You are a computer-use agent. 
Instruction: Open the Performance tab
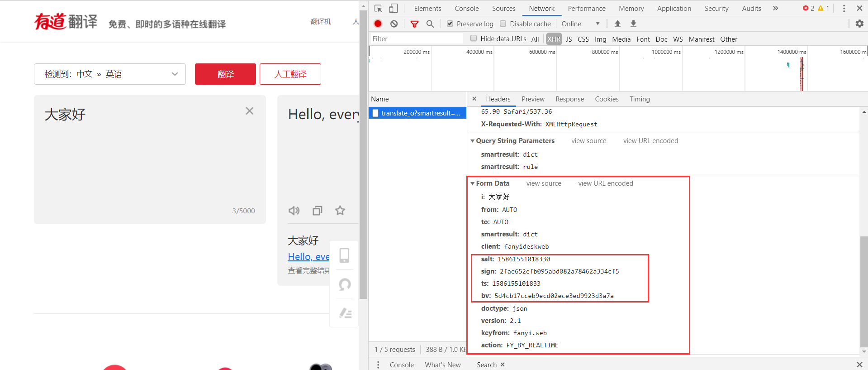coord(587,8)
